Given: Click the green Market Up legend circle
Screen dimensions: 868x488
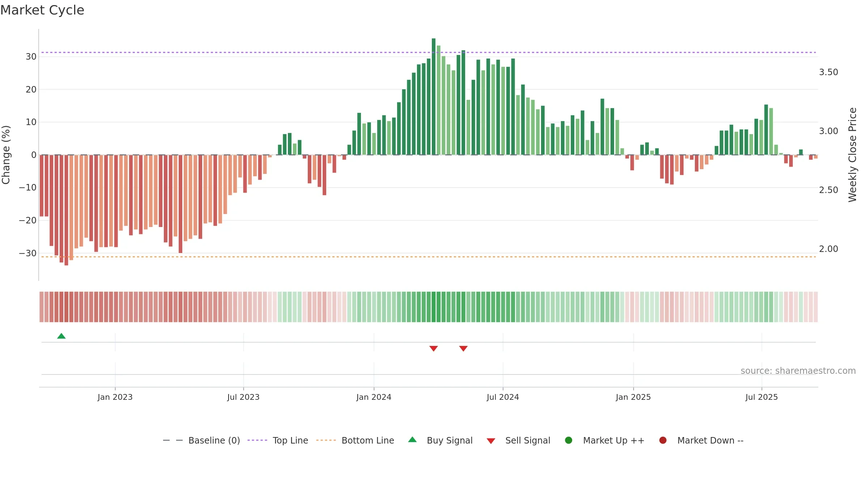Looking at the screenshot, I should click(569, 440).
